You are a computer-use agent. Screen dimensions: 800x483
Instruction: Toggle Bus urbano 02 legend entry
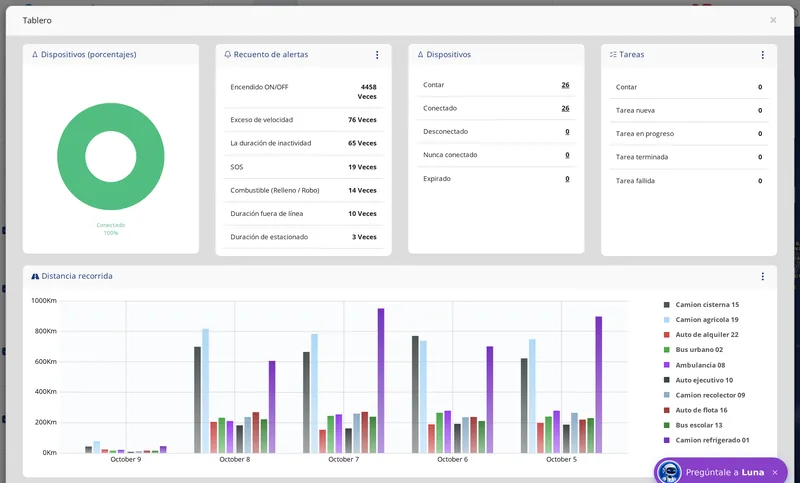click(693, 350)
